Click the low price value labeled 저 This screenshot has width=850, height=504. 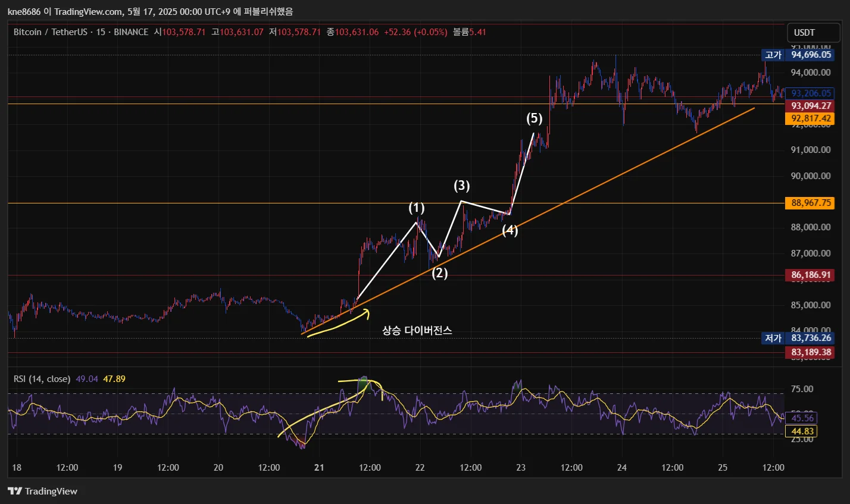pos(295,32)
